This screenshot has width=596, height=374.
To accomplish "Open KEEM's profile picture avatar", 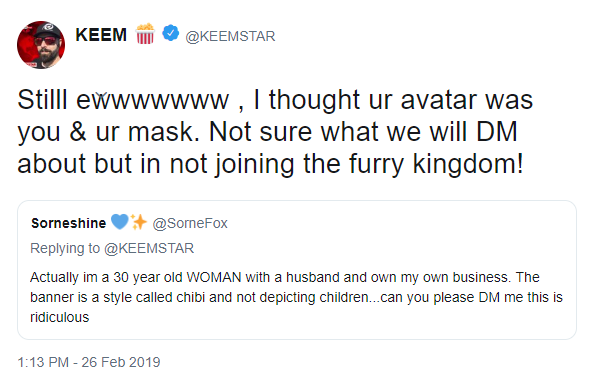I will point(41,45).
